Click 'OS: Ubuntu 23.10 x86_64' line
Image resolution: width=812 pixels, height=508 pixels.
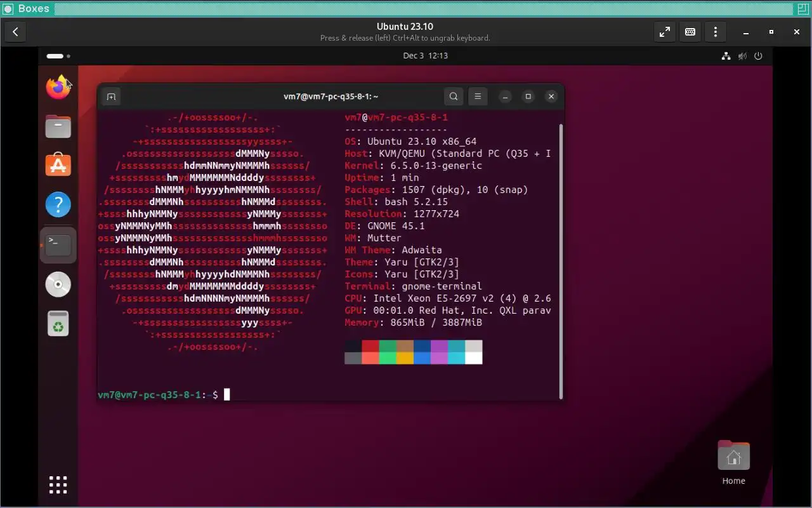(x=410, y=142)
